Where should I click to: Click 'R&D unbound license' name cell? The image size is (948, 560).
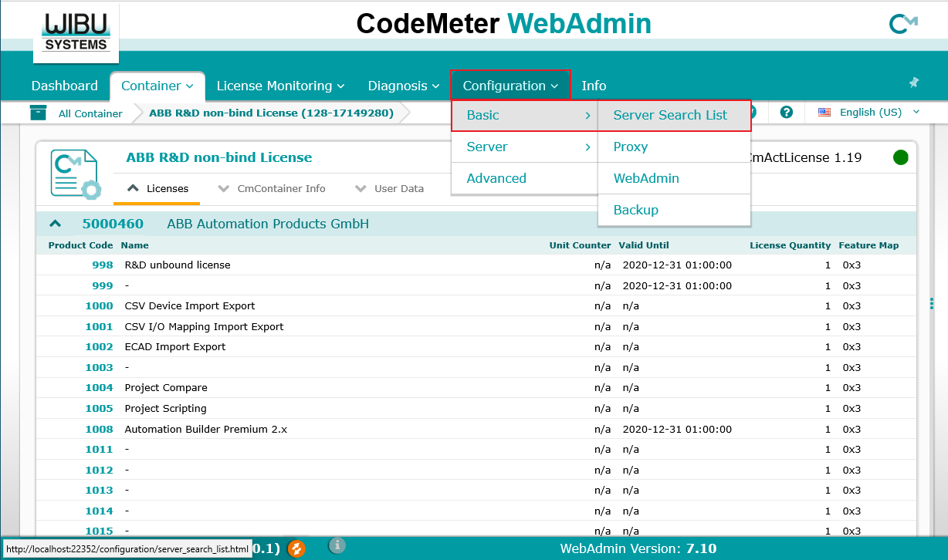(178, 265)
